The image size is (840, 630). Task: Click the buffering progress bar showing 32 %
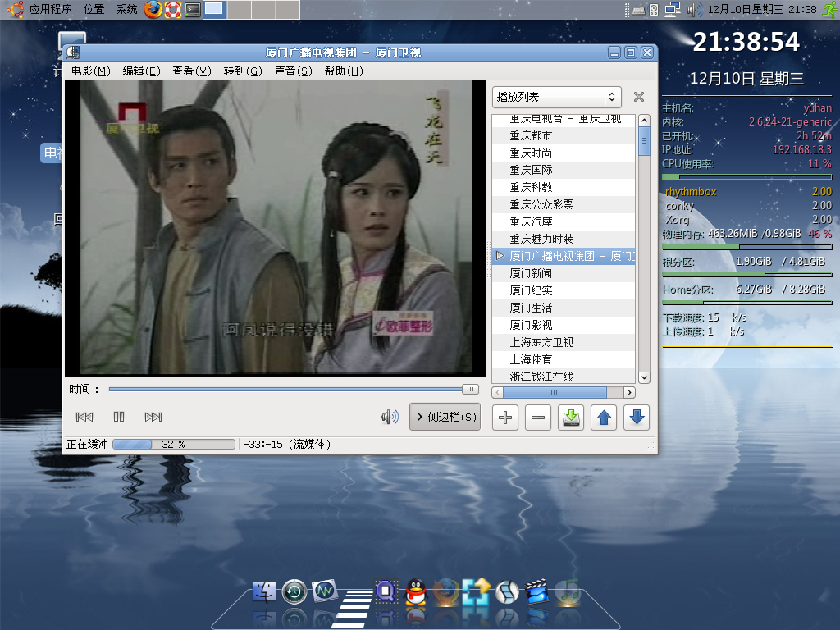pyautogui.click(x=174, y=444)
